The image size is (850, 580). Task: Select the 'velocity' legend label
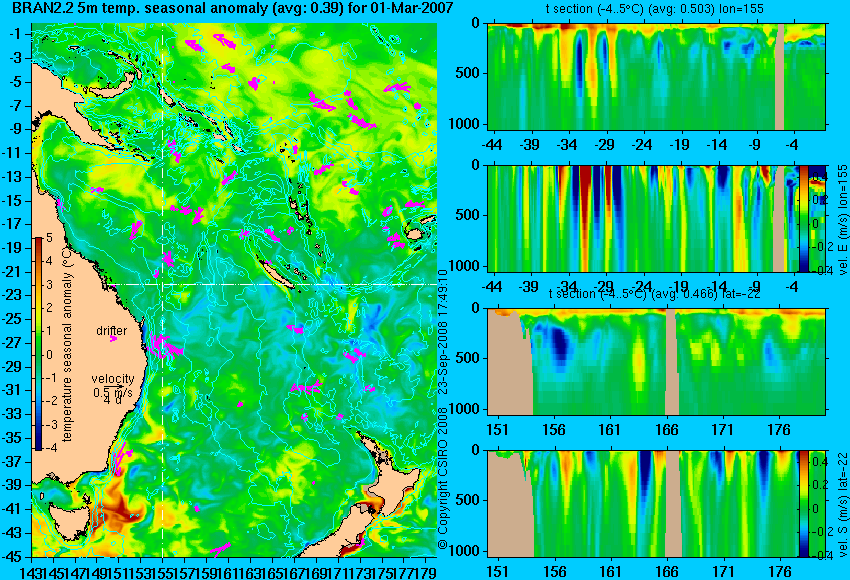pos(113,379)
